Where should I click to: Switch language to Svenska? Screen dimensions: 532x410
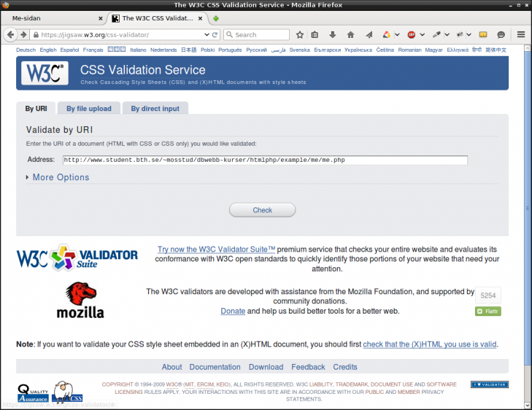(300, 50)
